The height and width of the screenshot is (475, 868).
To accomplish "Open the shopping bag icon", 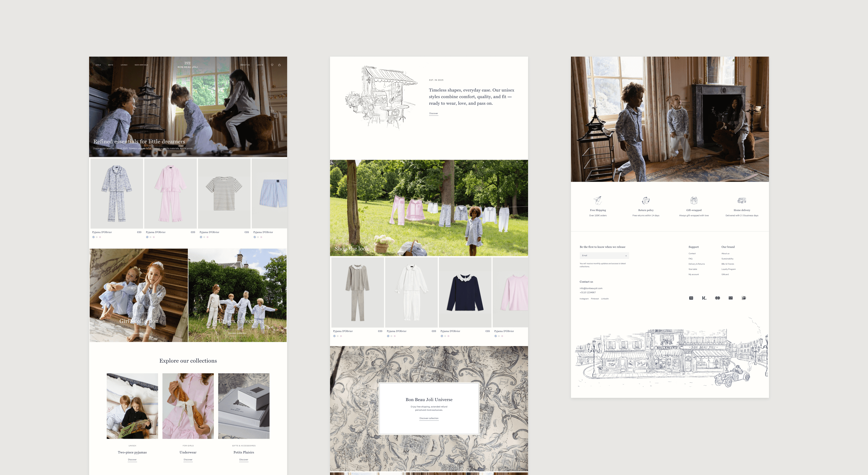I will tap(279, 65).
